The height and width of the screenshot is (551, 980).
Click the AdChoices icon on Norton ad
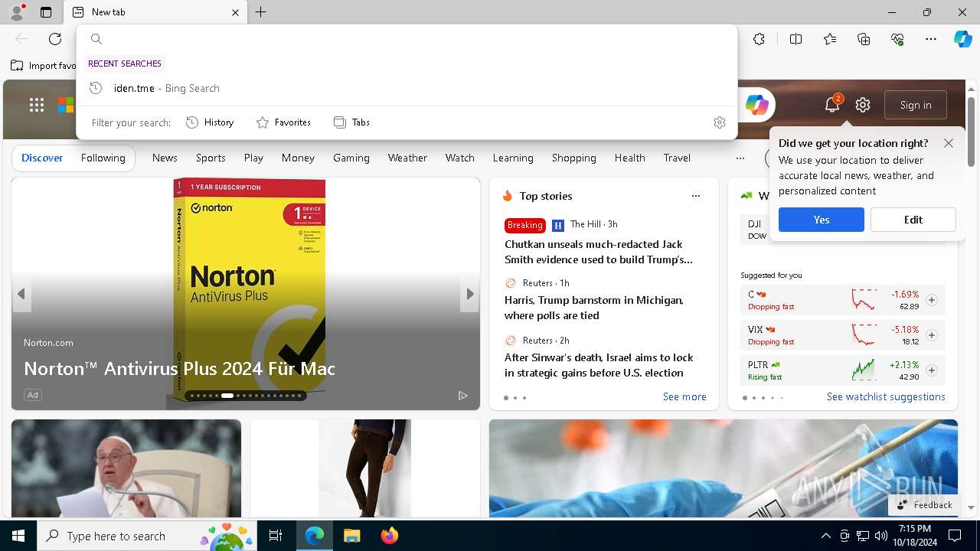463,395
